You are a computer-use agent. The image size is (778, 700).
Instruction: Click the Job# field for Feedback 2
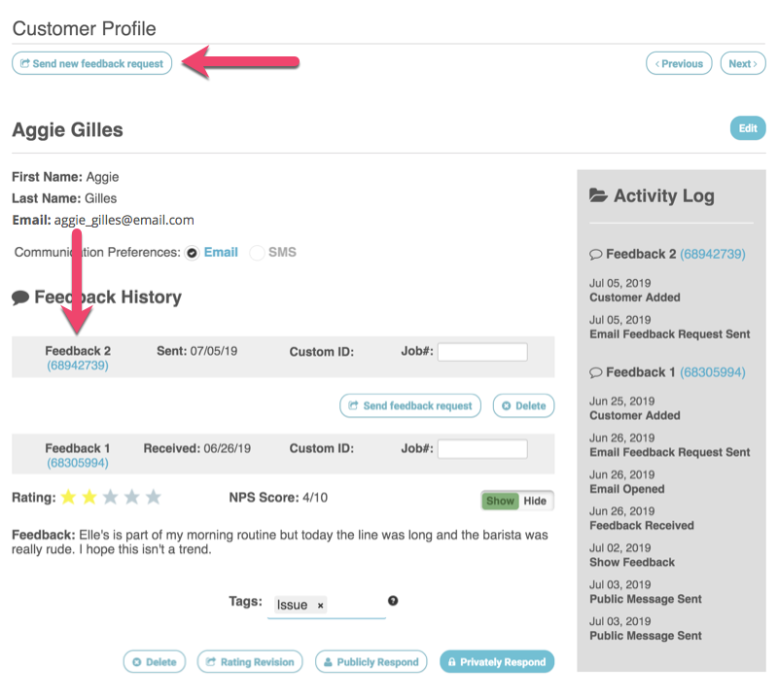click(482, 351)
